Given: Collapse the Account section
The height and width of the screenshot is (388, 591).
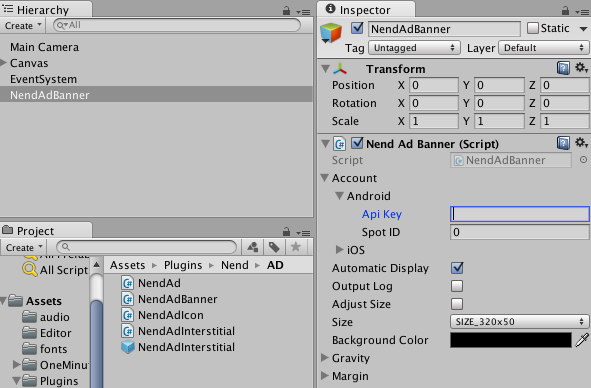Looking at the screenshot, I should click(325, 178).
